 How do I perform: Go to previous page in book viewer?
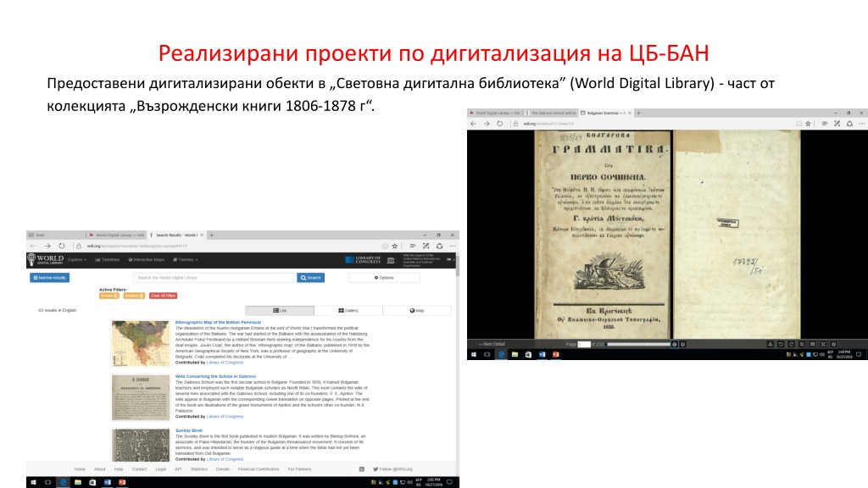(x=674, y=344)
